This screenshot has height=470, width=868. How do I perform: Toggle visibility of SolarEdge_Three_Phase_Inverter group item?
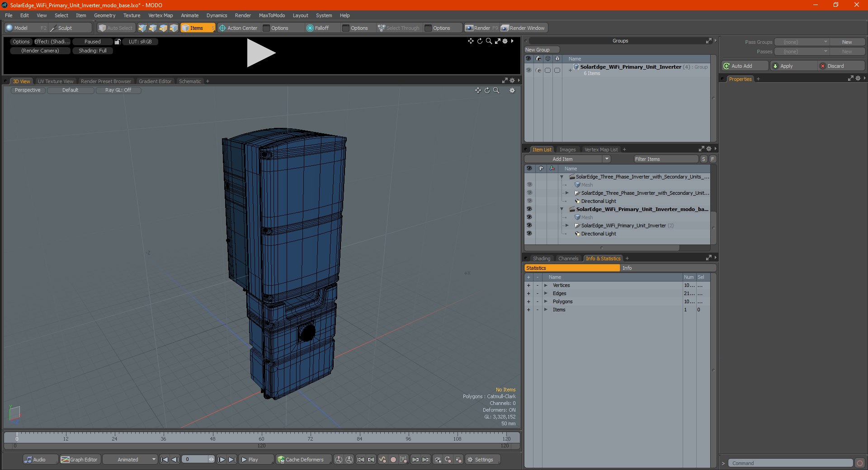click(x=529, y=193)
